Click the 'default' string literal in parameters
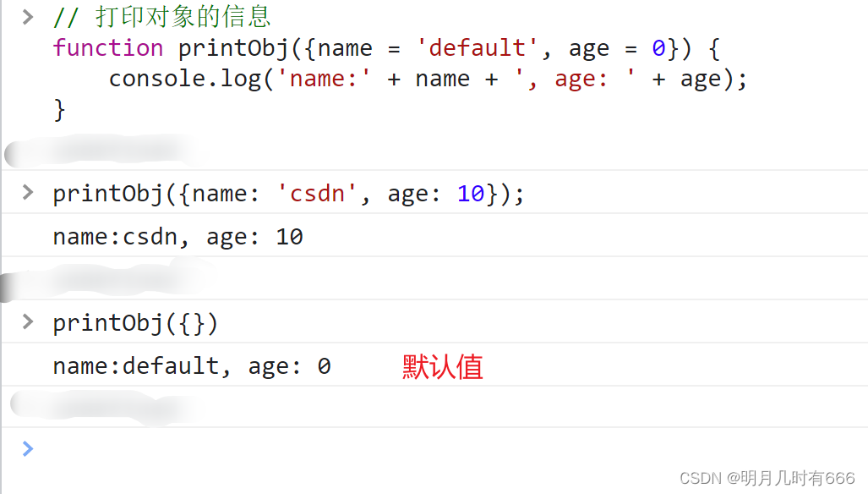Image resolution: width=868 pixels, height=494 pixels. point(477,48)
